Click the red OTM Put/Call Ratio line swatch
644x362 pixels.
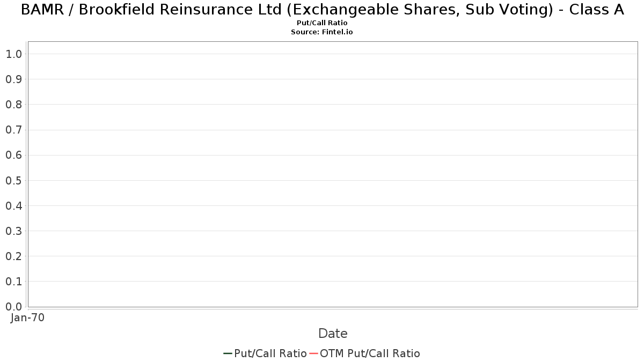[313, 353]
